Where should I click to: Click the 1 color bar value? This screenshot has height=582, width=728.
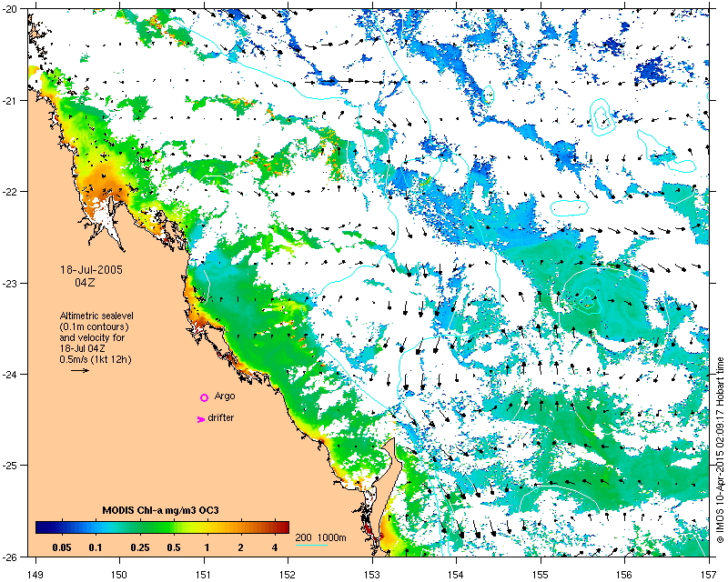click(x=207, y=547)
